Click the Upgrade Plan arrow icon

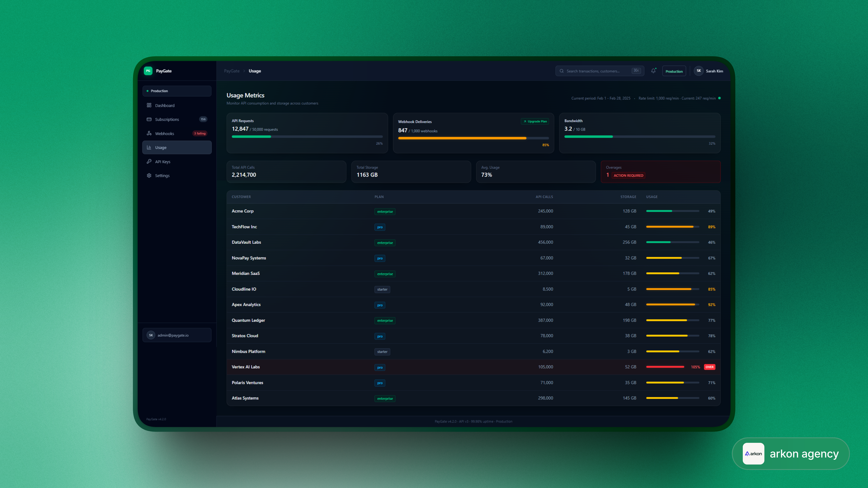click(525, 122)
